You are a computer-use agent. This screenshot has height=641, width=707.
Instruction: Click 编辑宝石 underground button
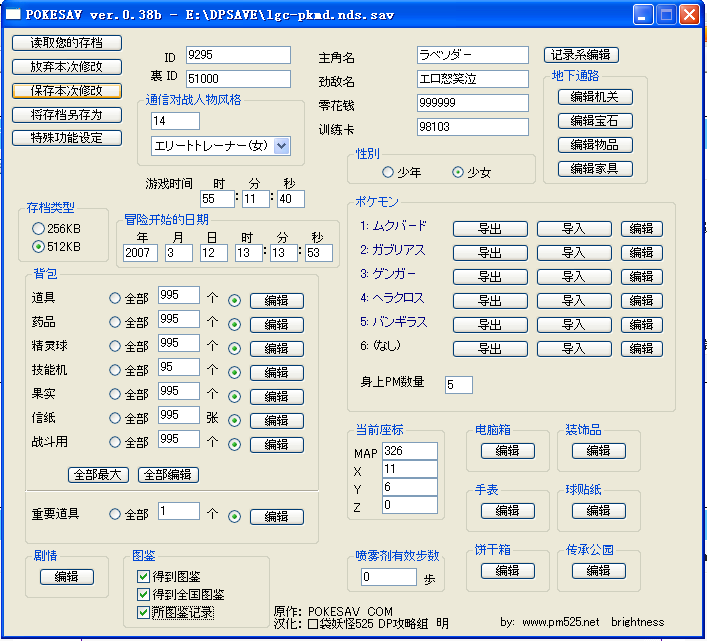[x=595, y=121]
